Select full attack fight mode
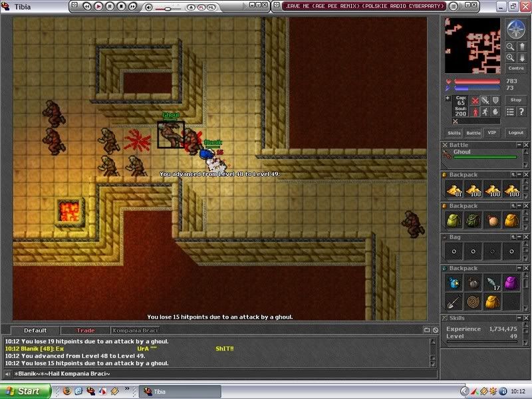This screenshot has height=399, width=532. click(475, 101)
